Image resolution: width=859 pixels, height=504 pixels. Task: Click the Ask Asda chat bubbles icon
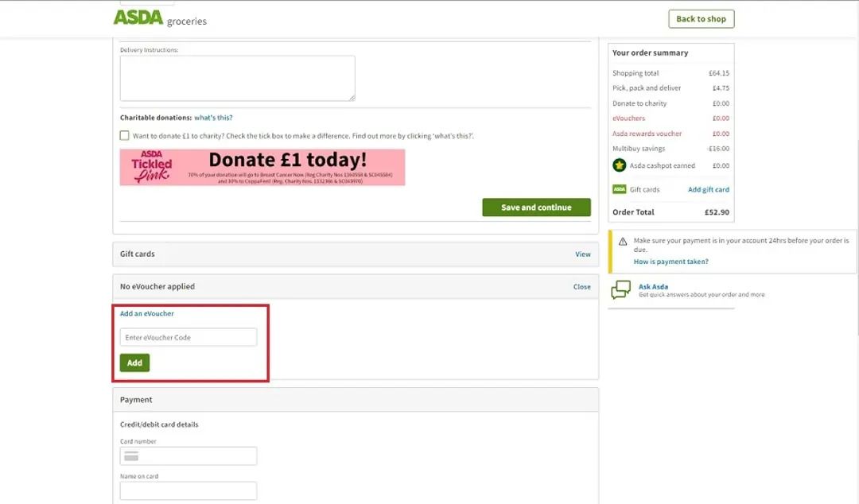coord(620,291)
